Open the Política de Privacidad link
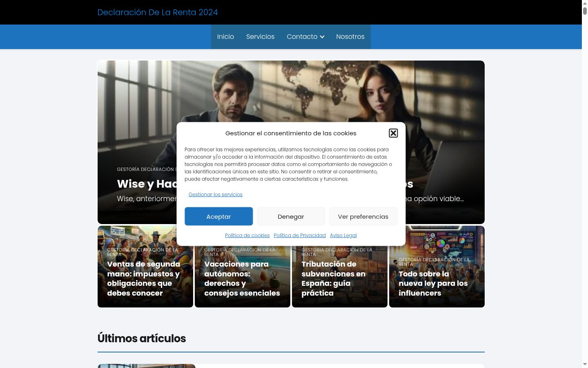The width and height of the screenshot is (588, 368). (x=300, y=236)
